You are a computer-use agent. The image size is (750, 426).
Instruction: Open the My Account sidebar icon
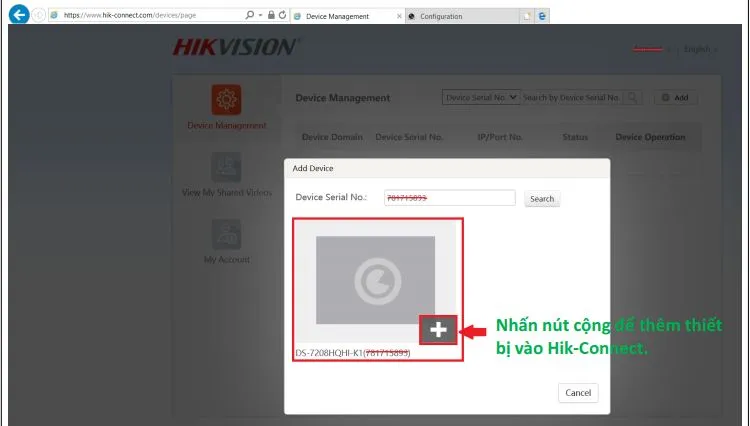tap(226, 234)
